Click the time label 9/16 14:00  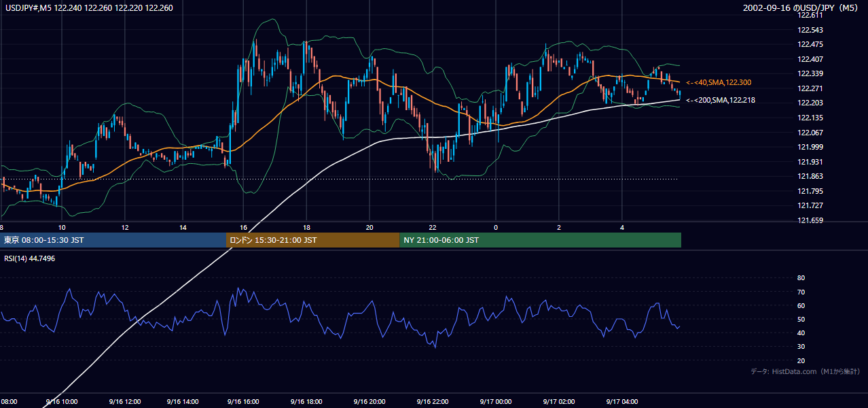point(183,402)
